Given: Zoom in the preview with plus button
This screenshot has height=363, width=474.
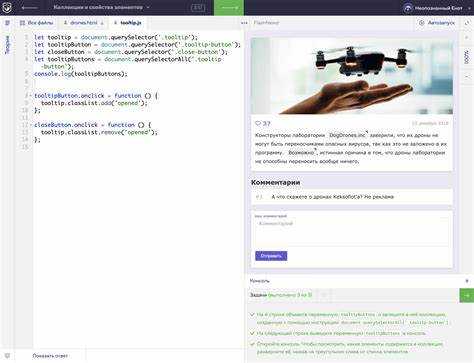Looking at the screenshot, I should [x=467, y=38].
